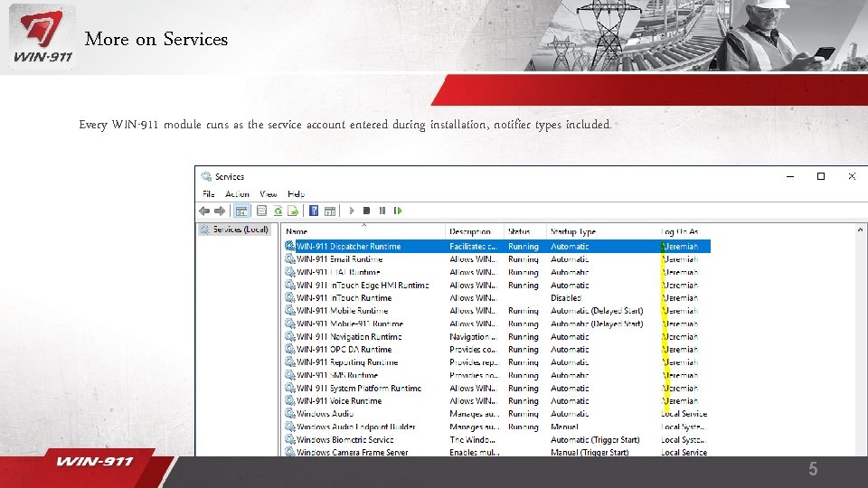Open Help via the question-mark toolbar icon
This screenshot has width=868, height=488.
point(314,211)
